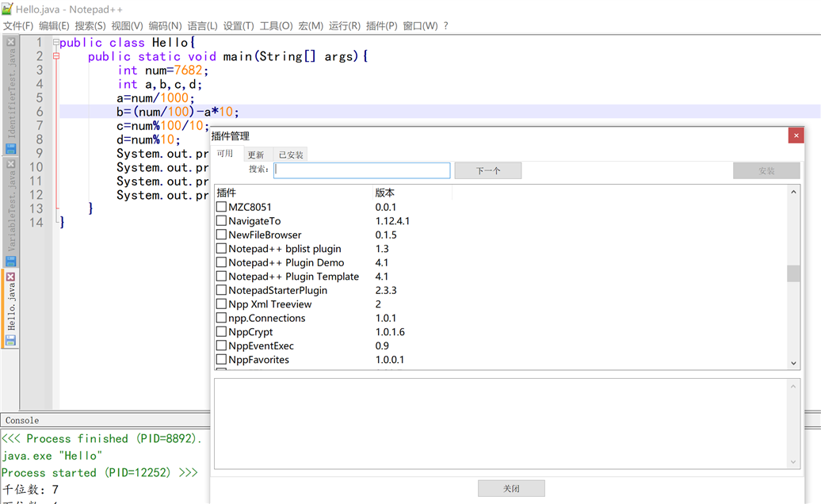821x504 pixels.
Task: Click console text 'Process started (PID=12252)'
Action: coord(86,472)
